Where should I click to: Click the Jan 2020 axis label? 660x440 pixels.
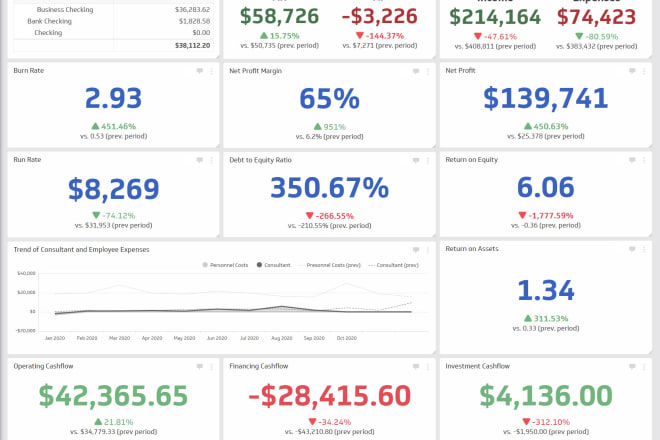point(55,338)
